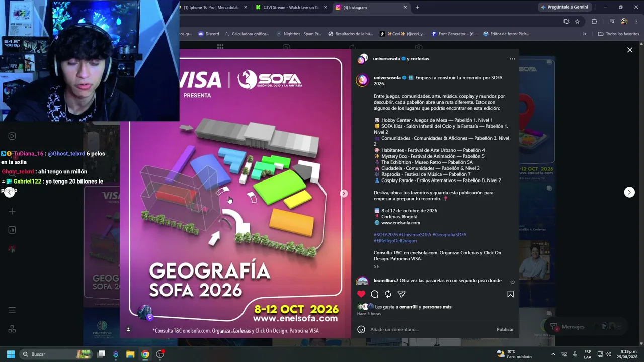Repost using the circular arrows icon
This screenshot has height=362, width=644.
388,294
